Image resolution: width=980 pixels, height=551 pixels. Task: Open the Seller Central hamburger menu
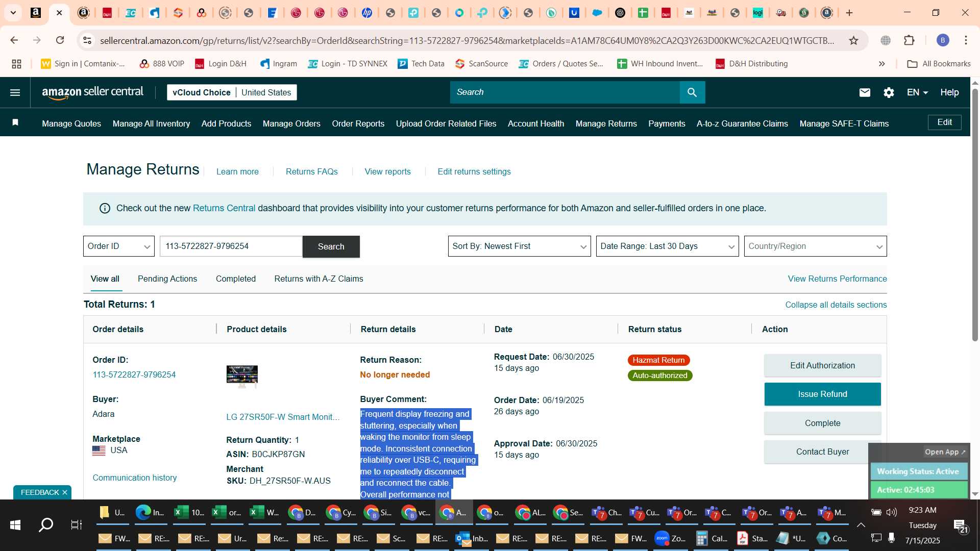pos(15,92)
